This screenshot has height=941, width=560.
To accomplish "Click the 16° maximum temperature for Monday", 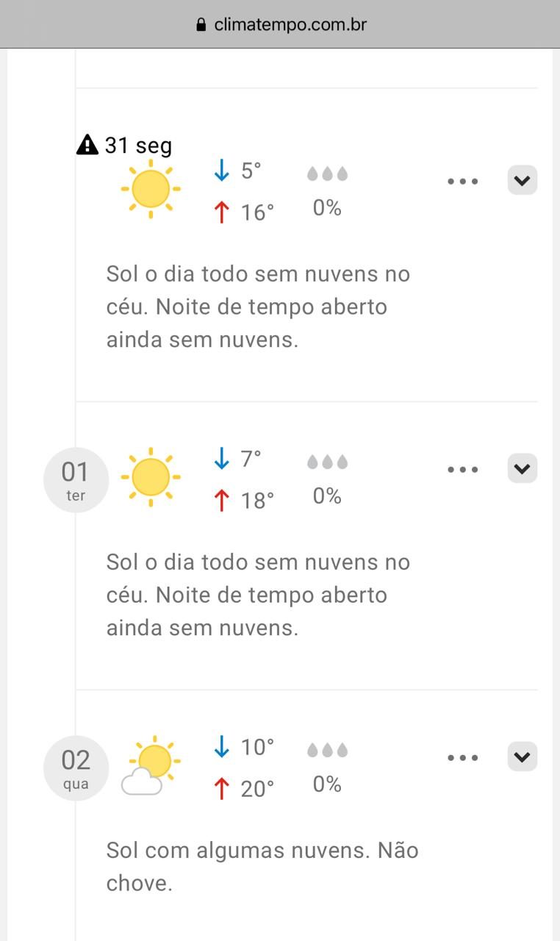I will 256,213.
